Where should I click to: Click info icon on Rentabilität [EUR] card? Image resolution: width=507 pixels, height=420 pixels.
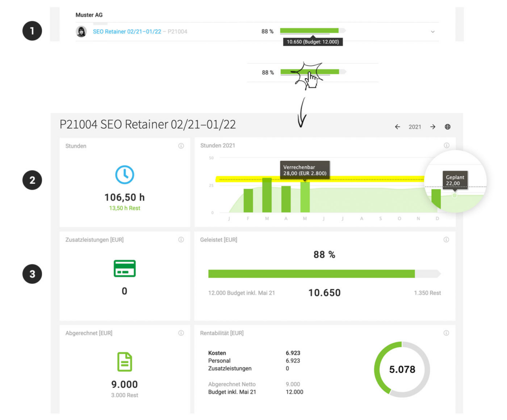[x=446, y=333]
